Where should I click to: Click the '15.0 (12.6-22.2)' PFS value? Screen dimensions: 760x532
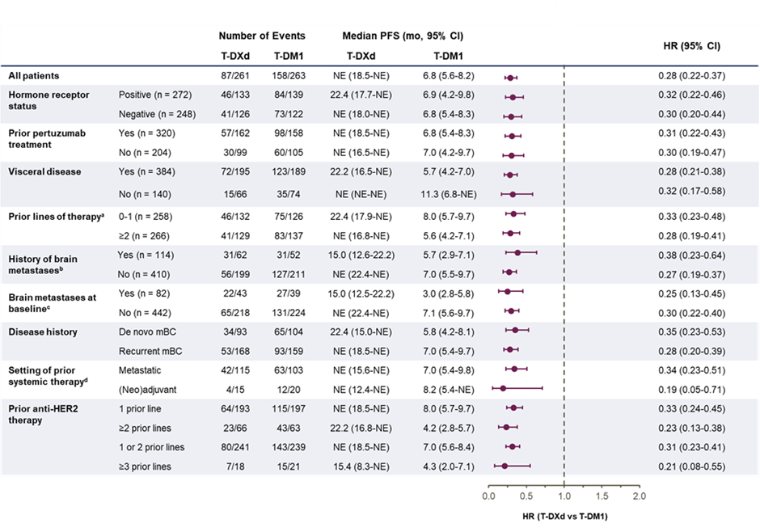pos(361,255)
